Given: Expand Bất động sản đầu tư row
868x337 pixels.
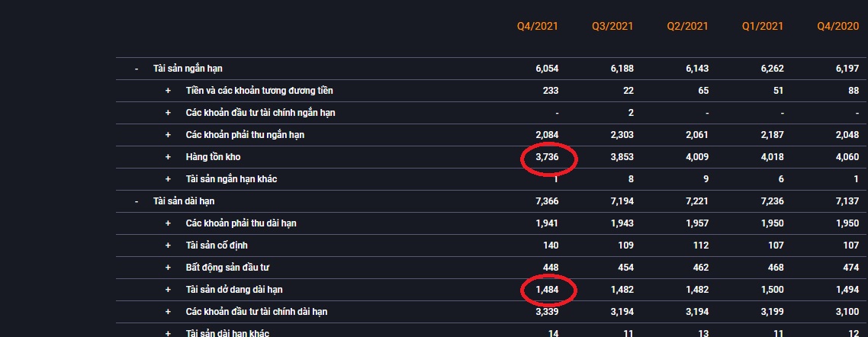Looking at the screenshot, I should point(168,268).
